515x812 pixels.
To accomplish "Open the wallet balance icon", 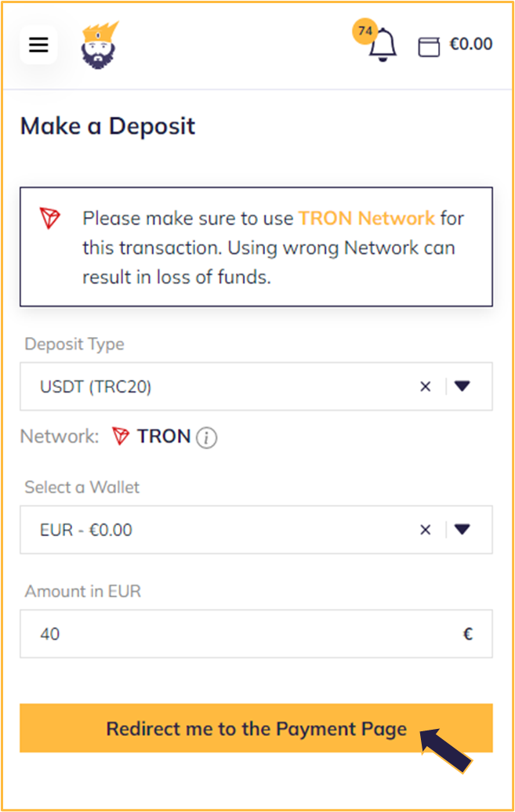I will pos(429,46).
